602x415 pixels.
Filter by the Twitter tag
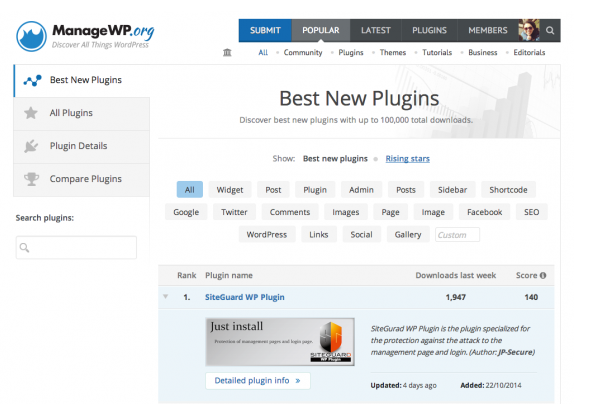(x=234, y=212)
